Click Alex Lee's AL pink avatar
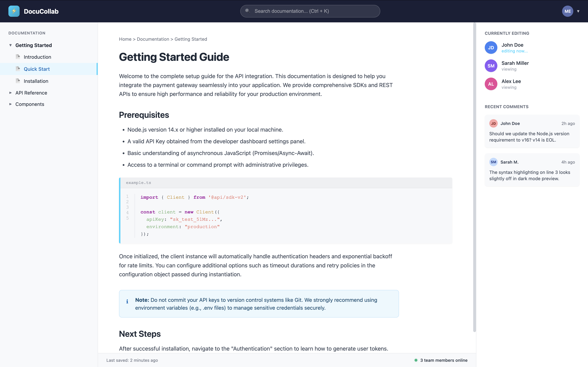The height and width of the screenshot is (367, 588). 491,84
